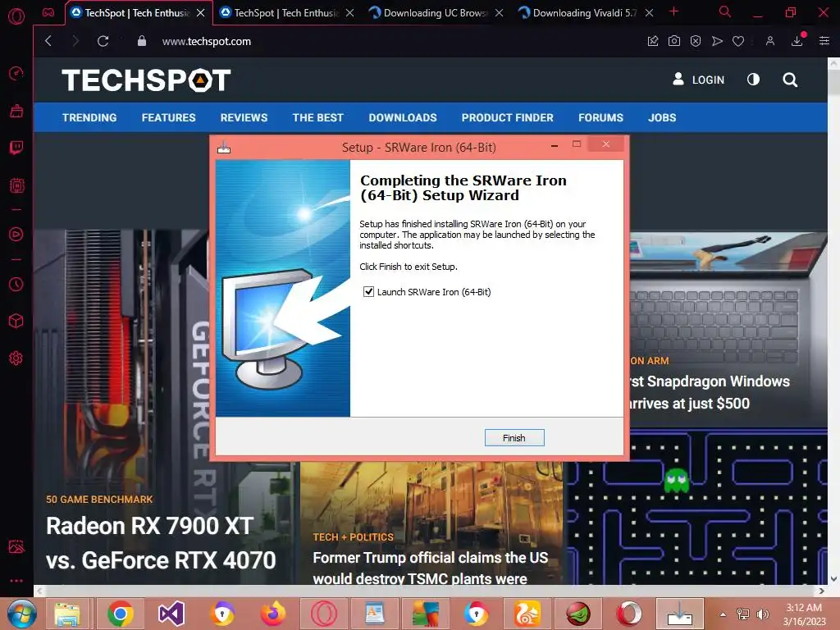
Task: Click the GX Corner gamepad icon
Action: (48, 12)
